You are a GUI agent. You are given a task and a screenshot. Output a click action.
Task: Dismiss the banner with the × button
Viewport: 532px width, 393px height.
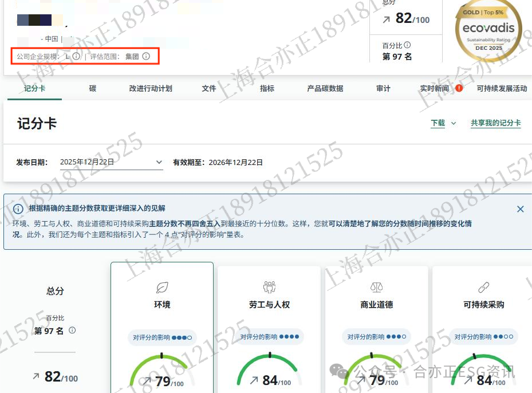point(520,209)
